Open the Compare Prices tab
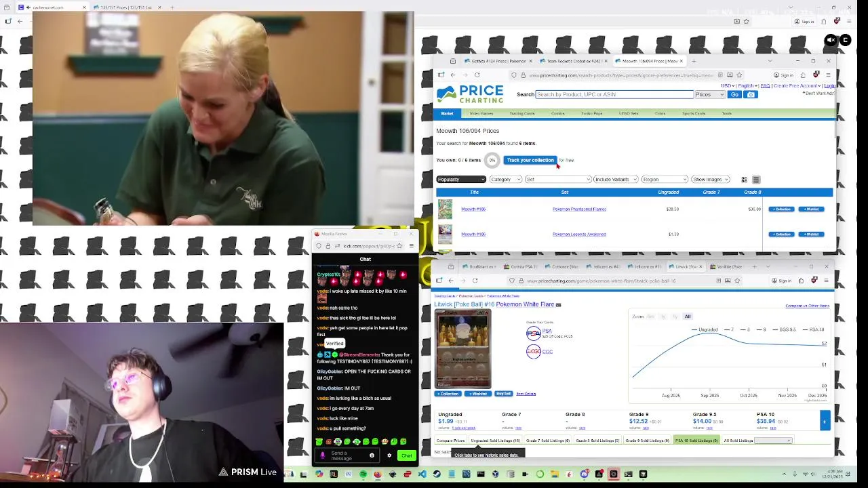Image resolution: width=868 pixels, height=488 pixels. 450,441
